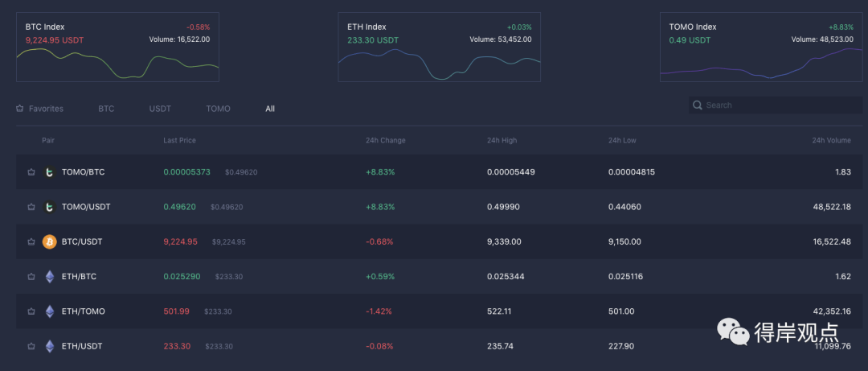Click the -1.42% change for ETH/TOMO
The height and width of the screenshot is (371, 868).
379,311
